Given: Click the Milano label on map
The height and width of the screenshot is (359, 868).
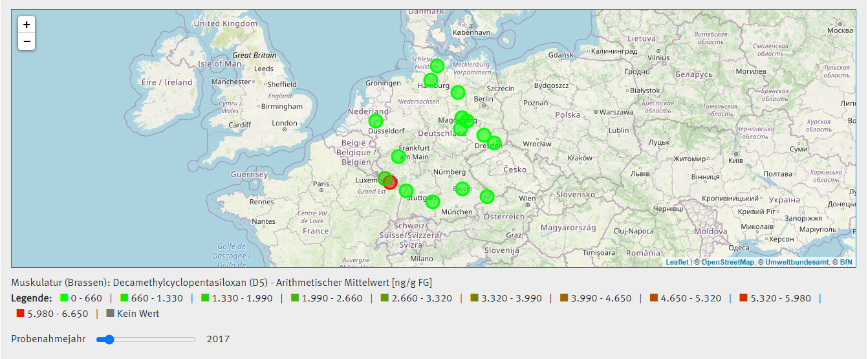Looking at the screenshot, I should point(421,259).
